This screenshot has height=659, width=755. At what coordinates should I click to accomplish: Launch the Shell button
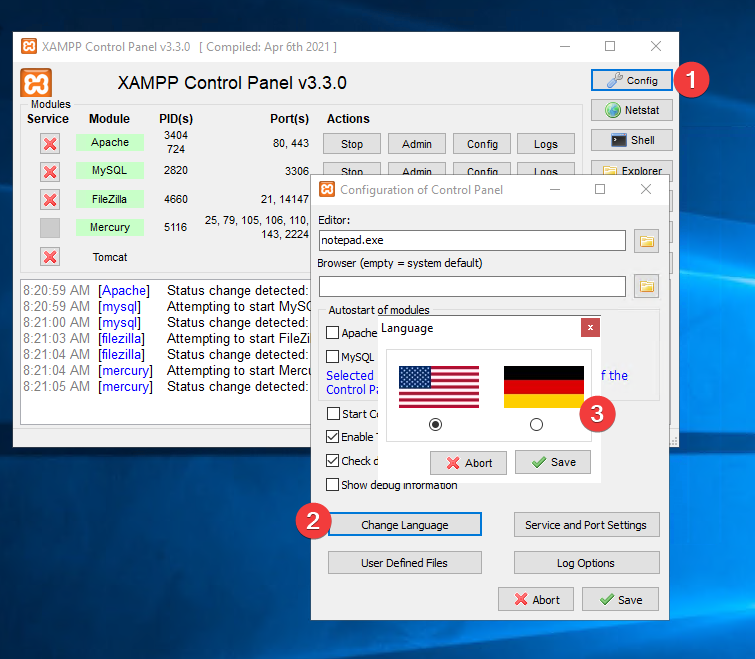pyautogui.click(x=631, y=140)
